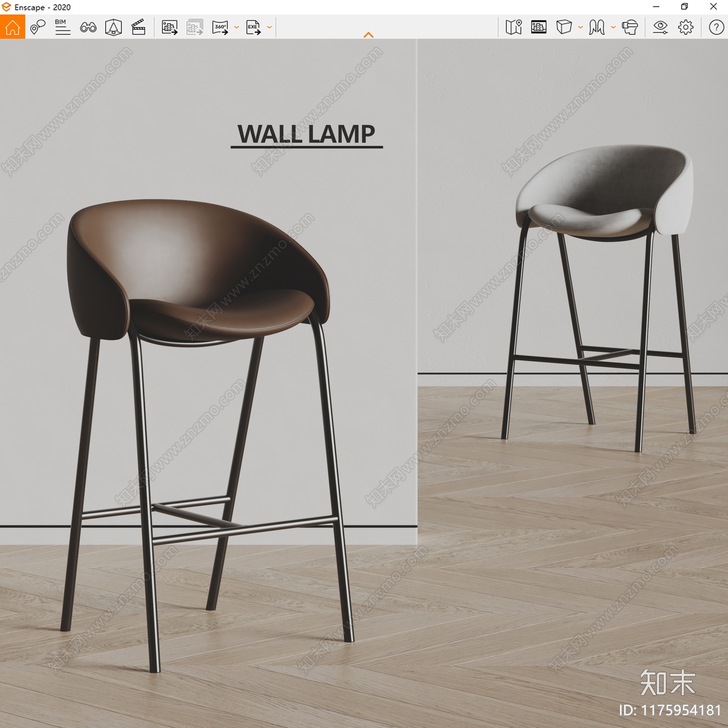Click the cube projection view icon
This screenshot has height=728, width=728.
point(564,27)
